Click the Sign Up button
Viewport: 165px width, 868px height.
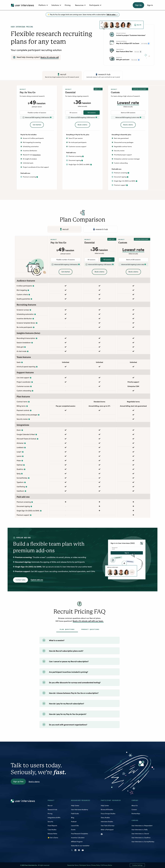point(138,5)
